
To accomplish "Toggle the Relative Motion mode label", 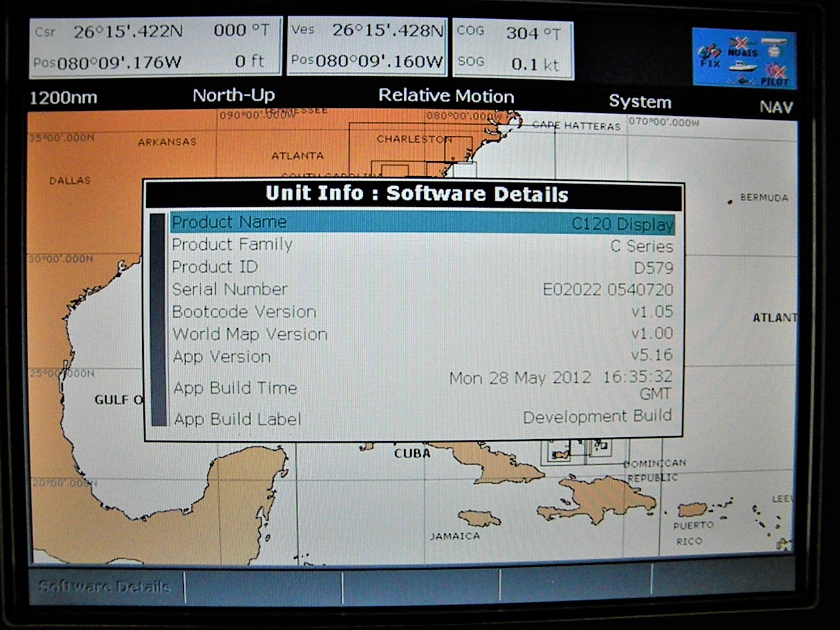I will click(x=446, y=96).
